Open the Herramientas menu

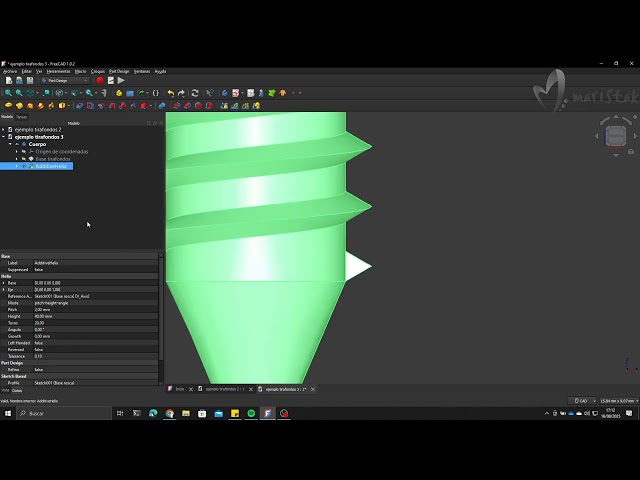[x=58, y=71]
